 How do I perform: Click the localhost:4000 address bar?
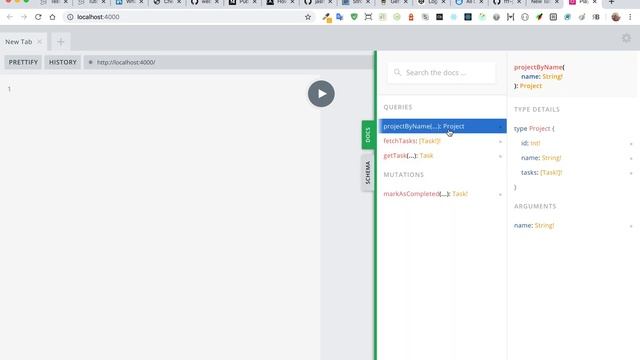point(188,17)
